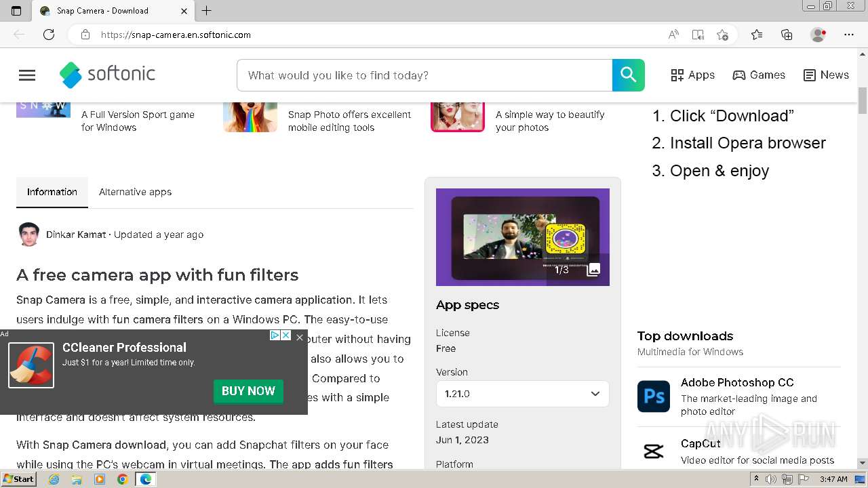Image resolution: width=868 pixels, height=488 pixels.
Task: Close the CCleaner ad with X
Action: click(x=300, y=337)
